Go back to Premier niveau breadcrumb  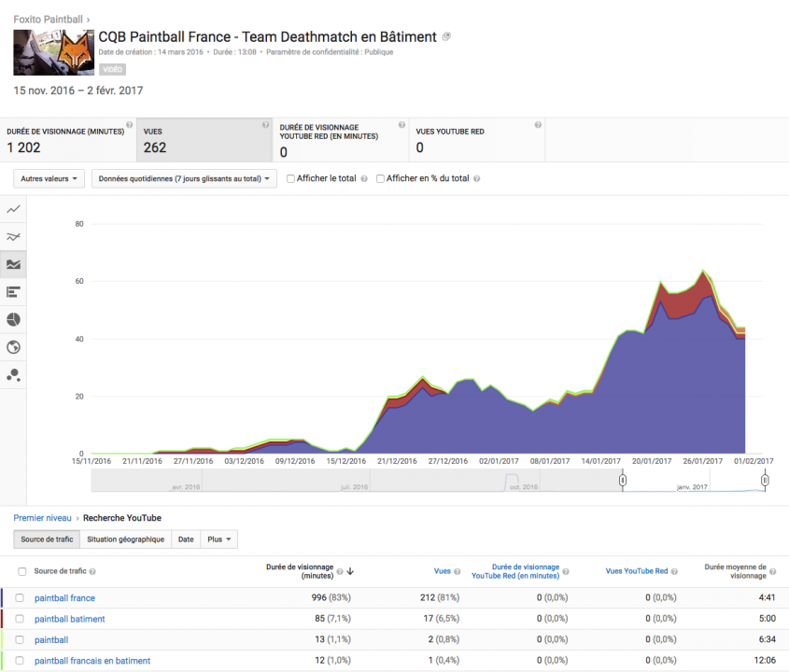[x=44, y=517]
